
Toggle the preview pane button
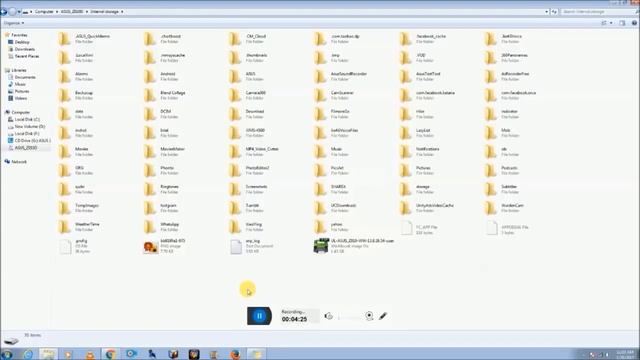pyautogui.click(x=622, y=23)
